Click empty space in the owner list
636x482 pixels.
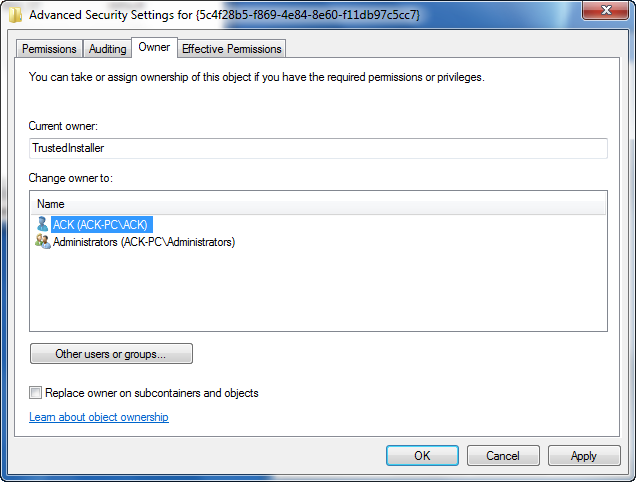click(318, 295)
